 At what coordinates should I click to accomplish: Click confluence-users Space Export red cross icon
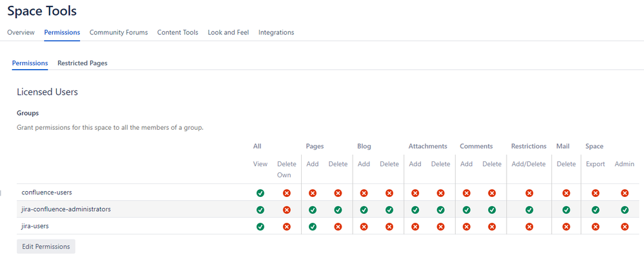coord(596,193)
